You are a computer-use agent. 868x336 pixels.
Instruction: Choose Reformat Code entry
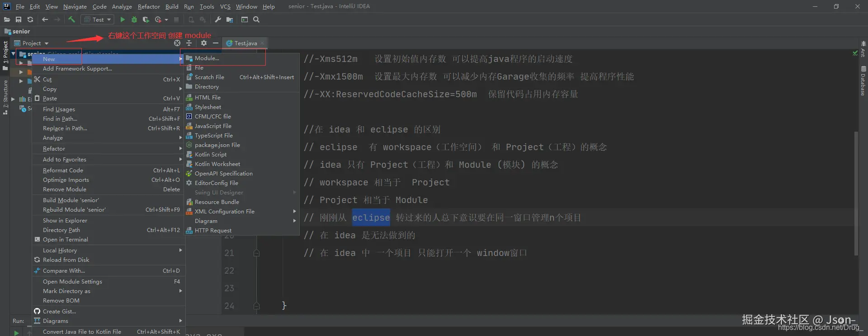[x=108, y=170]
